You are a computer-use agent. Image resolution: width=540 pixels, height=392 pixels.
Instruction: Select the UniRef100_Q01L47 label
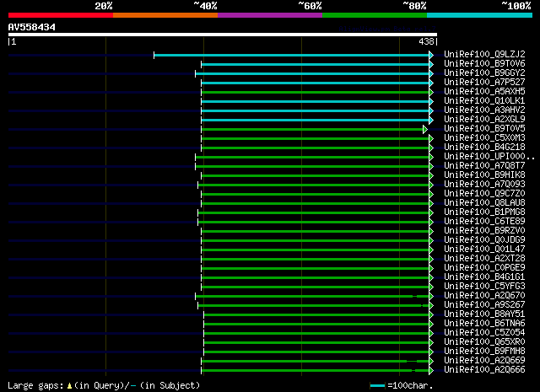click(484, 250)
